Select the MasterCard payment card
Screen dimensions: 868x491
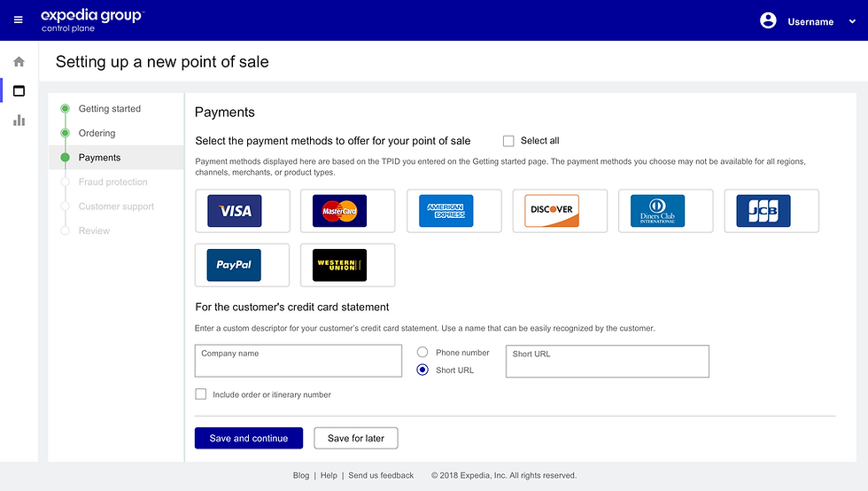click(347, 211)
